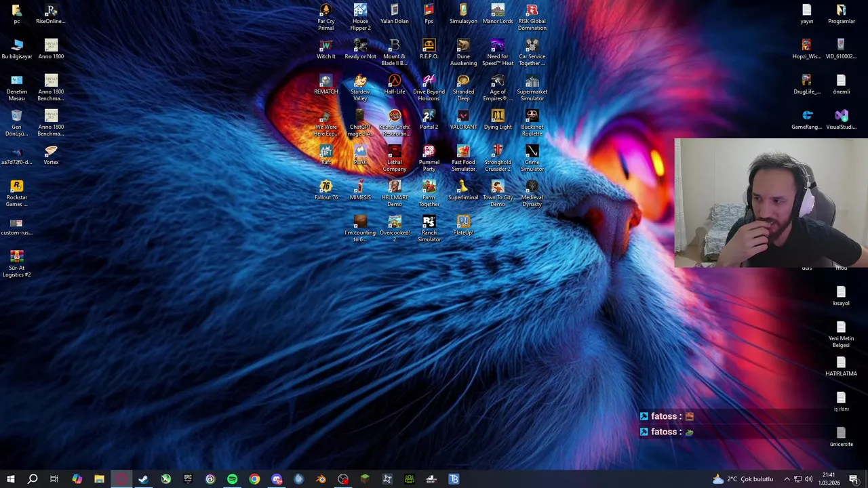Open Bu bilgisayar desktop icon
Screen dimensions: 868x488
[x=17, y=49]
